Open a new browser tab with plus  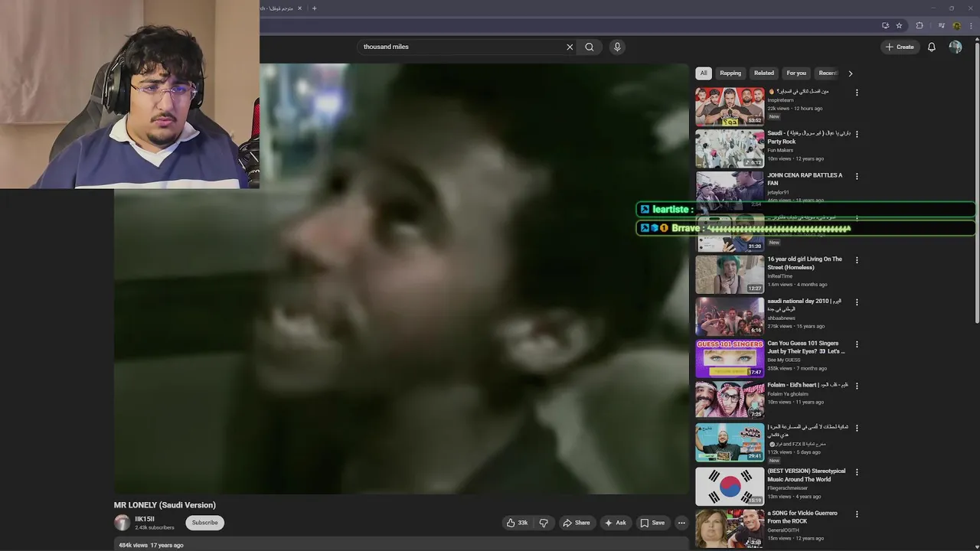click(314, 8)
